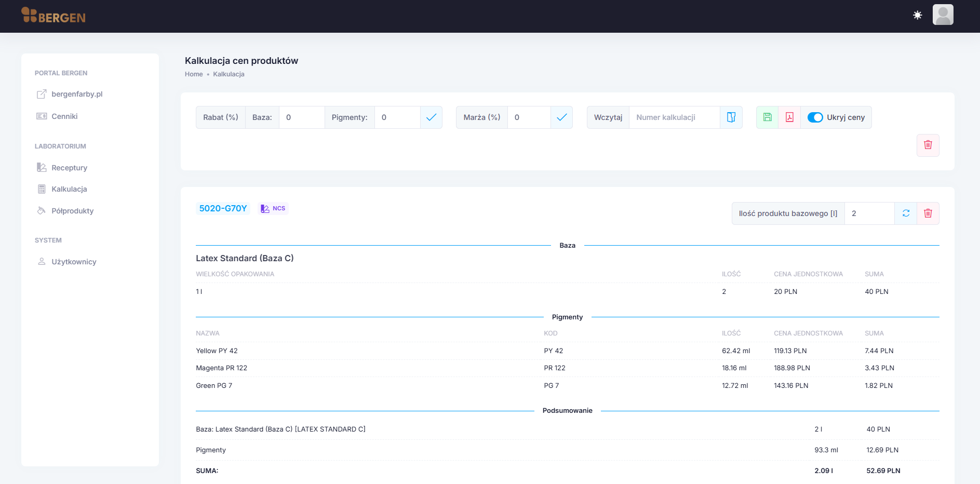980x484 pixels.
Task: Select Magenta PR 122 pigment name
Action: click(221, 368)
